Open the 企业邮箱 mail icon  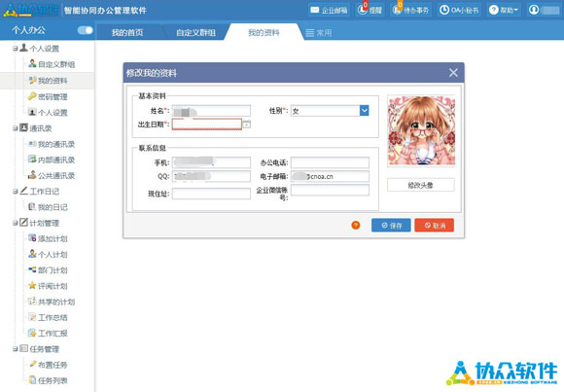click(x=314, y=10)
